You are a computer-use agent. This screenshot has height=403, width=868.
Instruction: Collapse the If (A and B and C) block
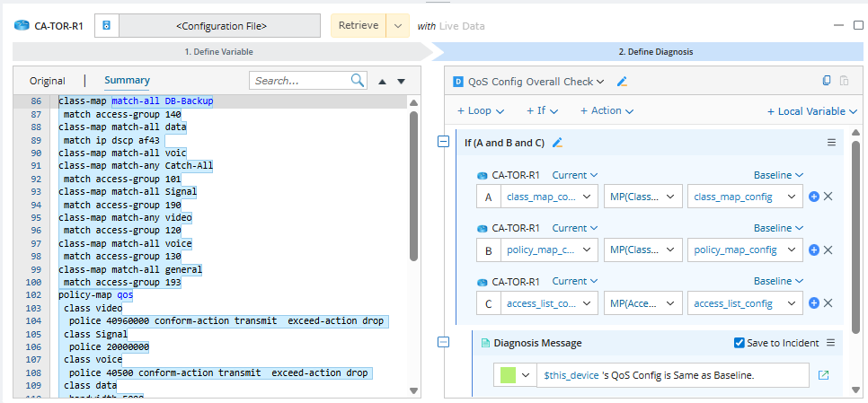[x=443, y=142]
